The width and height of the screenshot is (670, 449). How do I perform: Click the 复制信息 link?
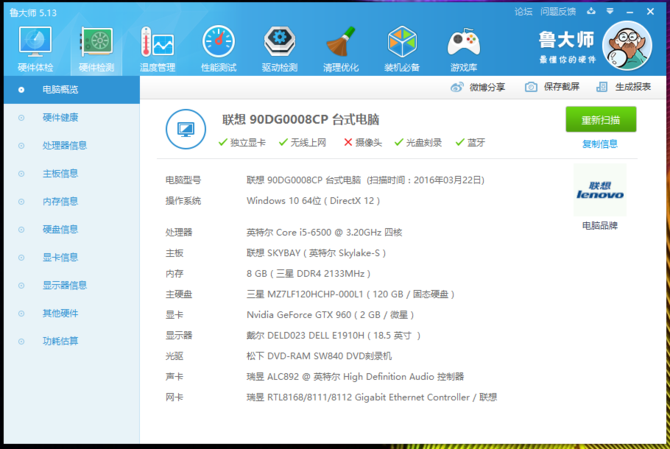point(600,144)
